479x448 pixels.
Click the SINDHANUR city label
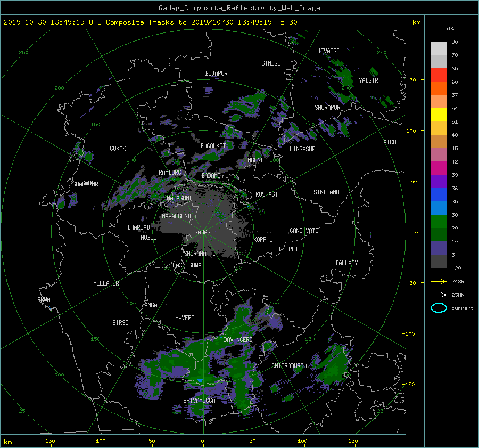click(x=328, y=192)
